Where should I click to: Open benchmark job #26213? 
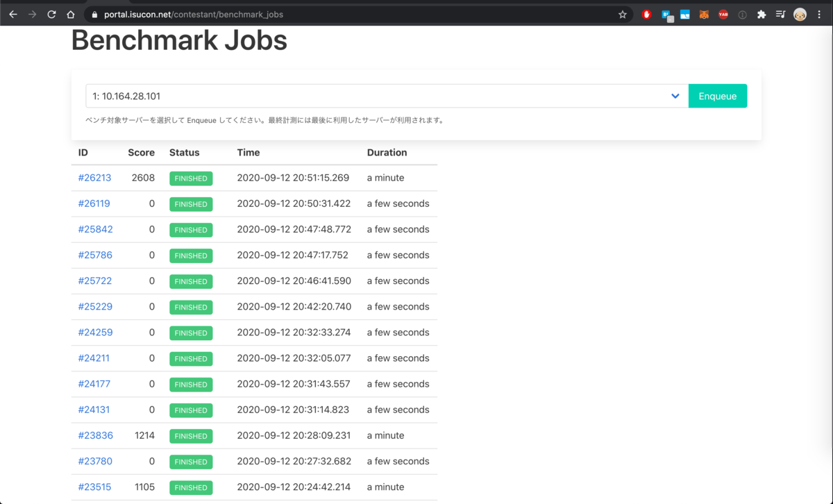coord(94,178)
